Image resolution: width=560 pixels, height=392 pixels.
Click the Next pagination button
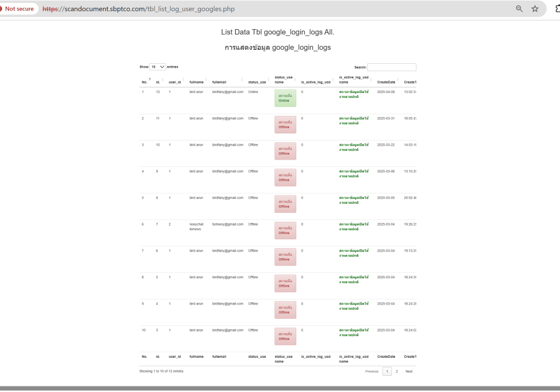click(x=409, y=371)
